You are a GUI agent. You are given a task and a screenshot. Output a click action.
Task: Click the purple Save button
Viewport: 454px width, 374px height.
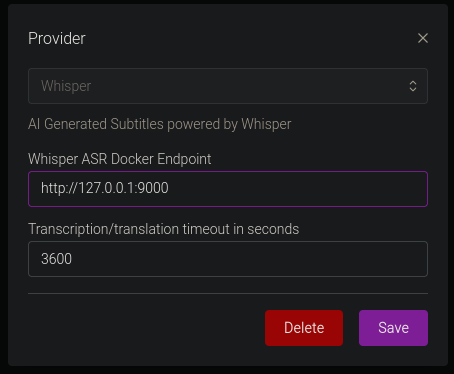(x=393, y=328)
